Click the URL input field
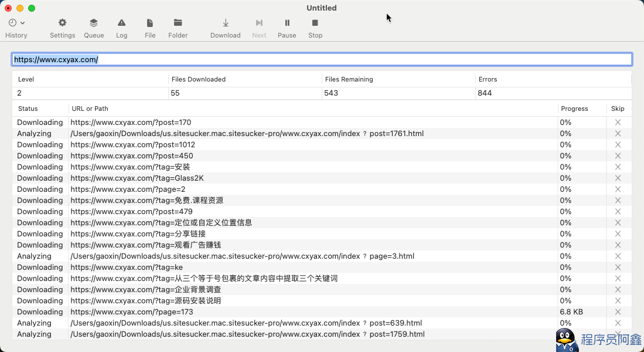 (322, 59)
